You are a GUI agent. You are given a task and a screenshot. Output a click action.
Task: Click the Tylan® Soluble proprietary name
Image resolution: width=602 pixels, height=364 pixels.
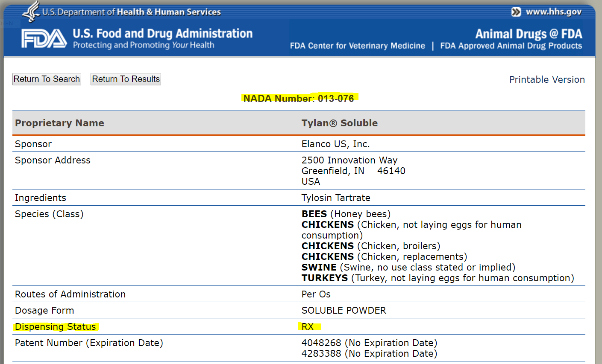point(339,123)
